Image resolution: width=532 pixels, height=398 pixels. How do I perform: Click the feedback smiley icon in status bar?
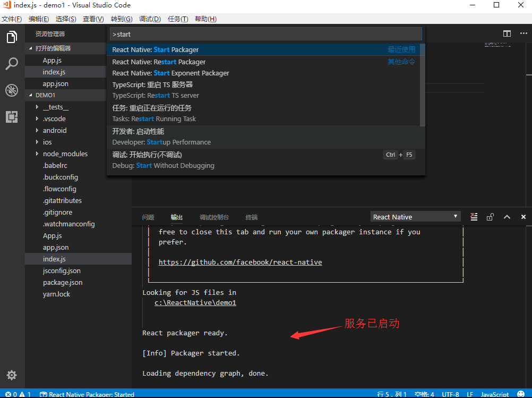click(520, 394)
